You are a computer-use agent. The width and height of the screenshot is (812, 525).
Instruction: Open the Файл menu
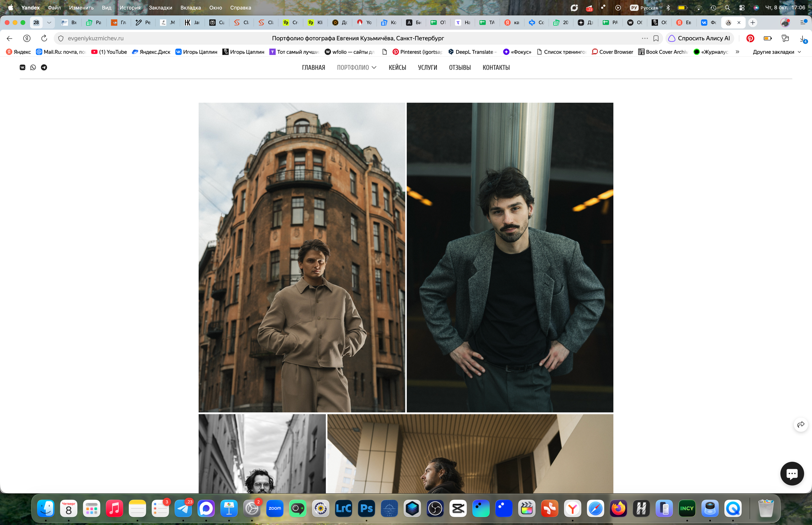coord(54,8)
